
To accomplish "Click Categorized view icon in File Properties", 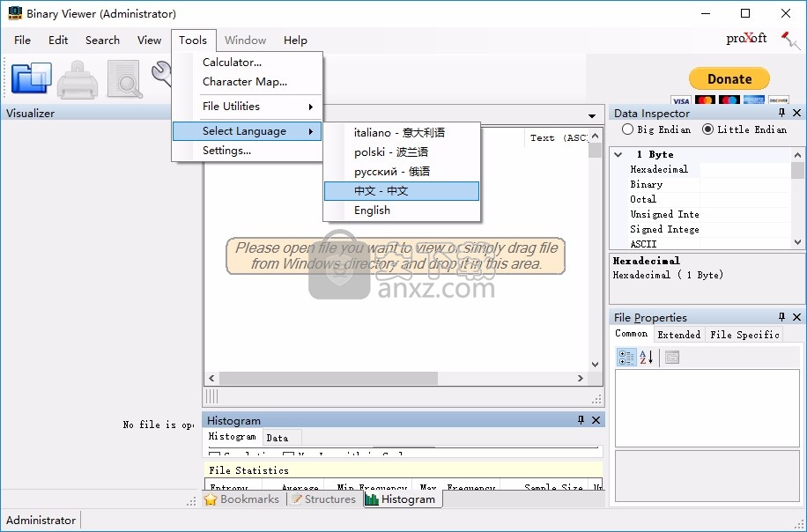I will [626, 357].
